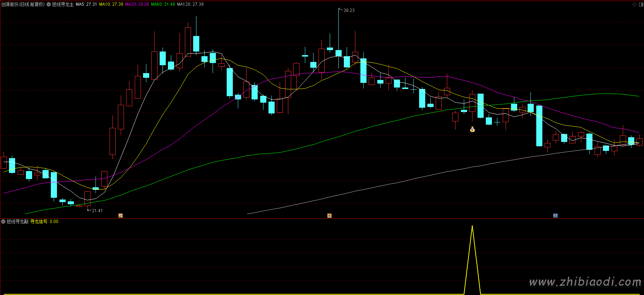
Task: Click the 创源股份 stock title label
Action: click(x=23, y=4)
